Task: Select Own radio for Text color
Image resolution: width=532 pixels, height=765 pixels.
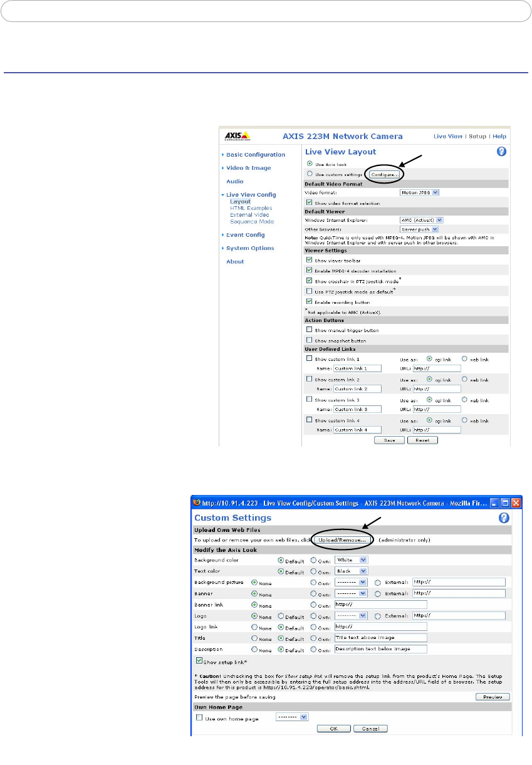Action: click(x=313, y=571)
